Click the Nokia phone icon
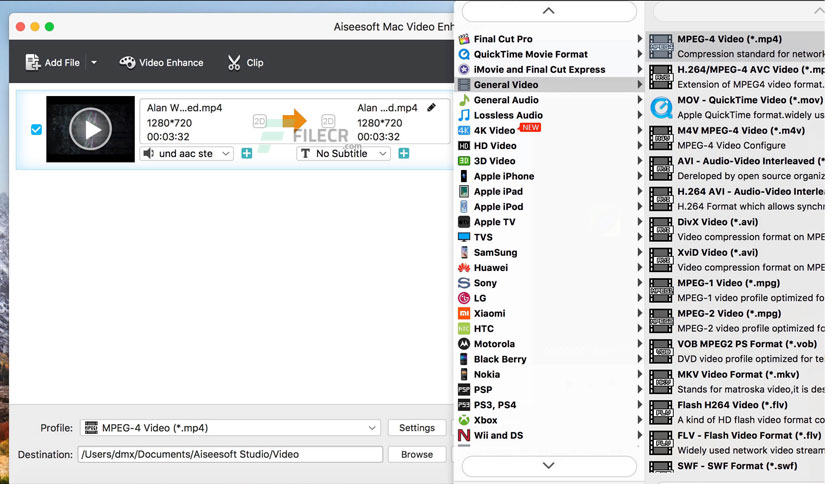 click(464, 374)
